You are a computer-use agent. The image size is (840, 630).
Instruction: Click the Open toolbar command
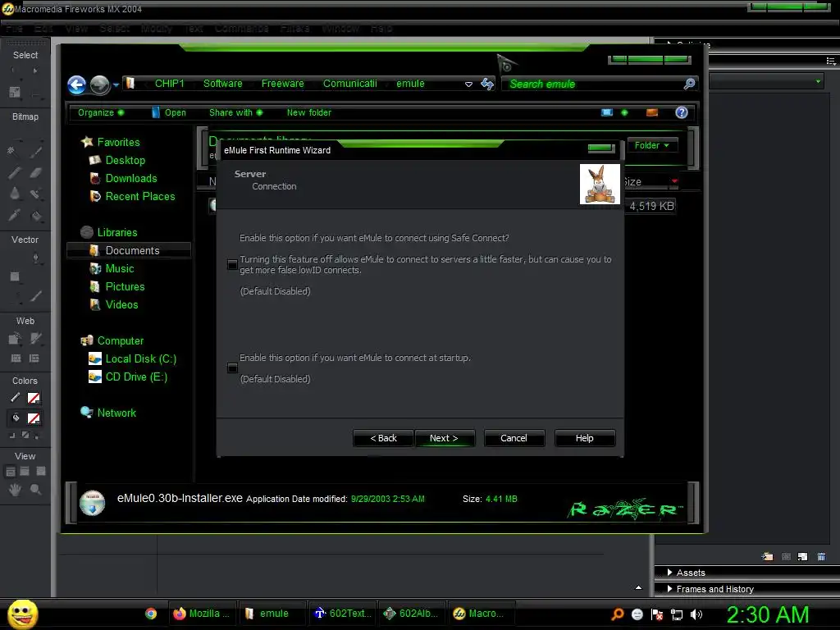click(x=169, y=112)
